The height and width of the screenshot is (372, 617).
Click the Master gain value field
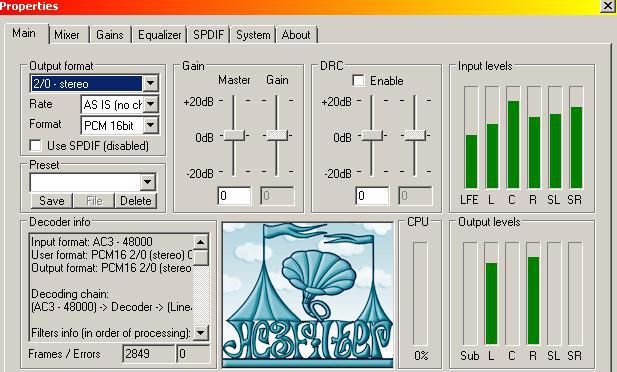coord(235,196)
